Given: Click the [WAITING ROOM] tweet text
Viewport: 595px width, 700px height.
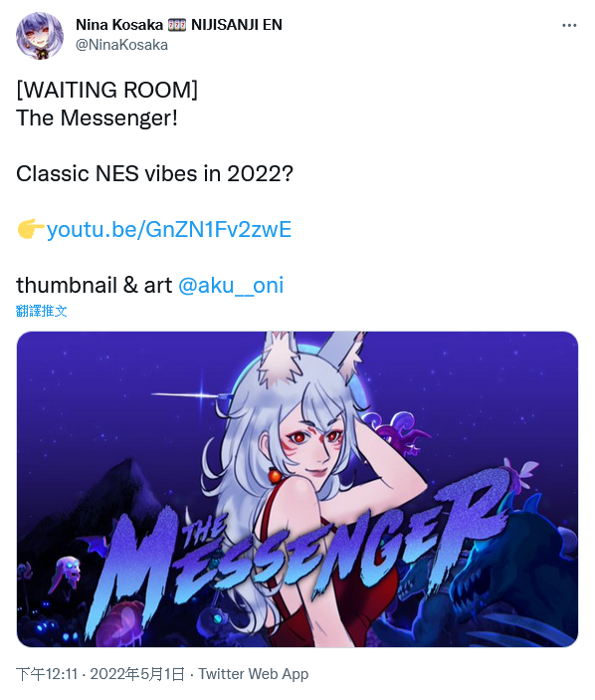Looking at the screenshot, I should click(x=107, y=90).
